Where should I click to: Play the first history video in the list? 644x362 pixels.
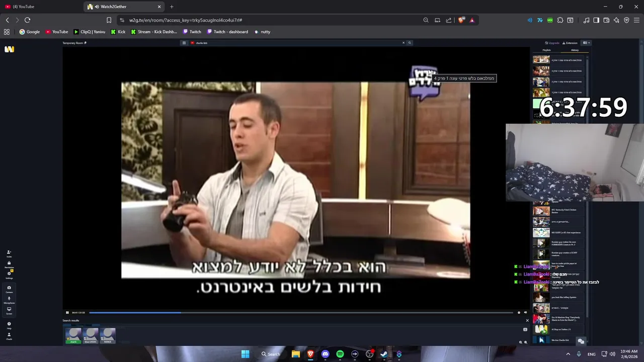[x=558, y=60]
